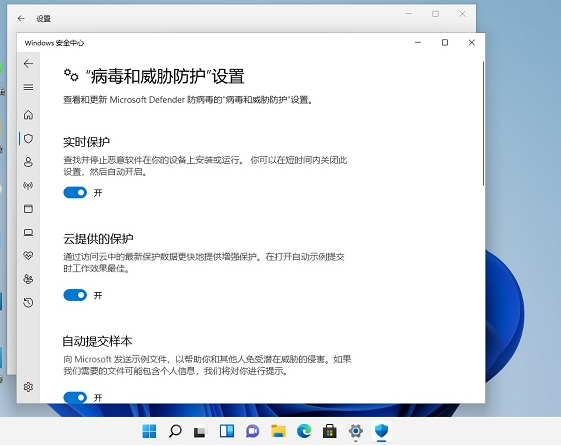Open App & browser control icon
The height and width of the screenshot is (446, 561).
(x=28, y=209)
